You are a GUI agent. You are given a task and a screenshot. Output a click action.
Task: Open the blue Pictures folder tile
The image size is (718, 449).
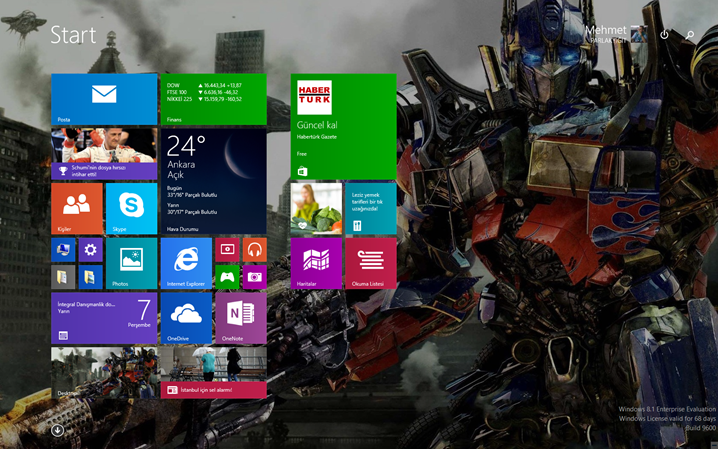(x=90, y=277)
